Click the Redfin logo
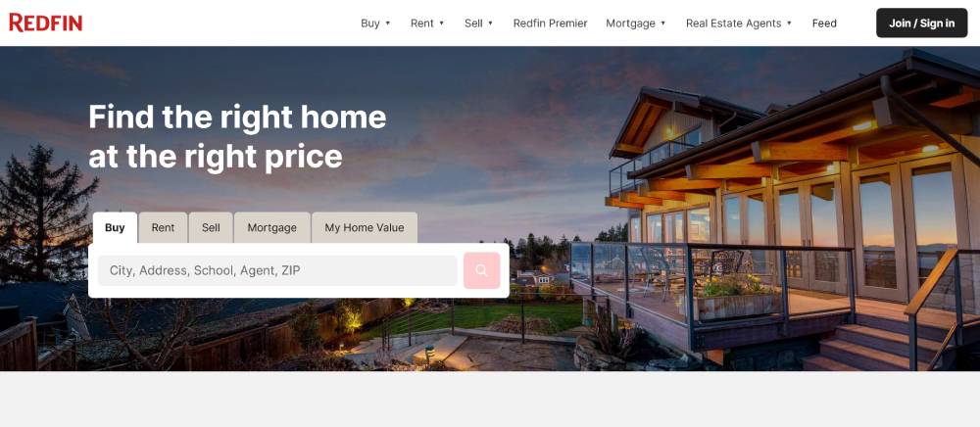The image size is (980, 427). 46,24
